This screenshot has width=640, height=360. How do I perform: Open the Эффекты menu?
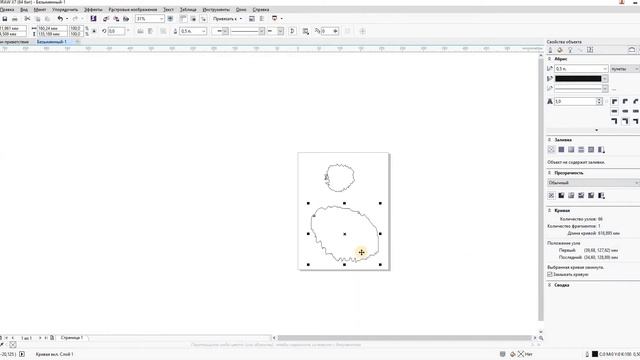93,9
